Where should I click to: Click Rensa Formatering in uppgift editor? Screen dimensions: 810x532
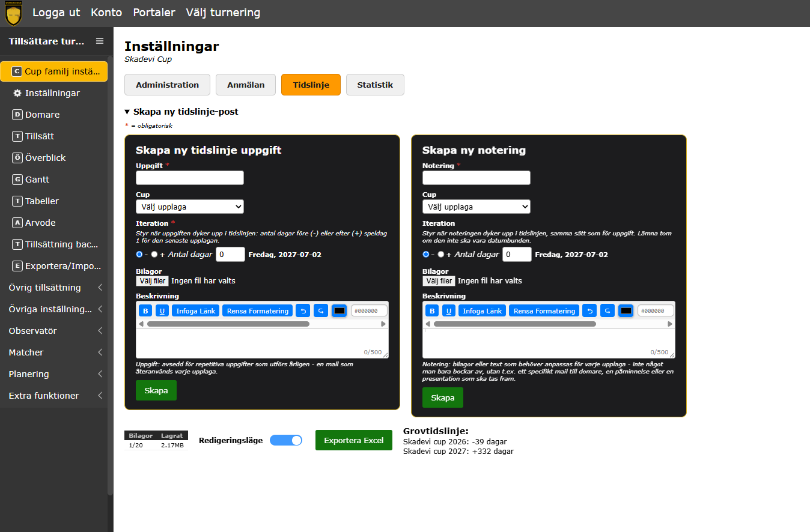(x=258, y=310)
